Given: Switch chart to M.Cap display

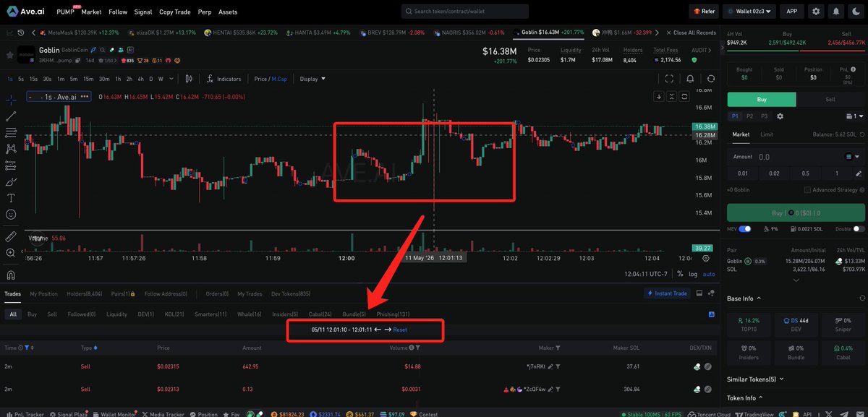Looking at the screenshot, I should [x=280, y=79].
